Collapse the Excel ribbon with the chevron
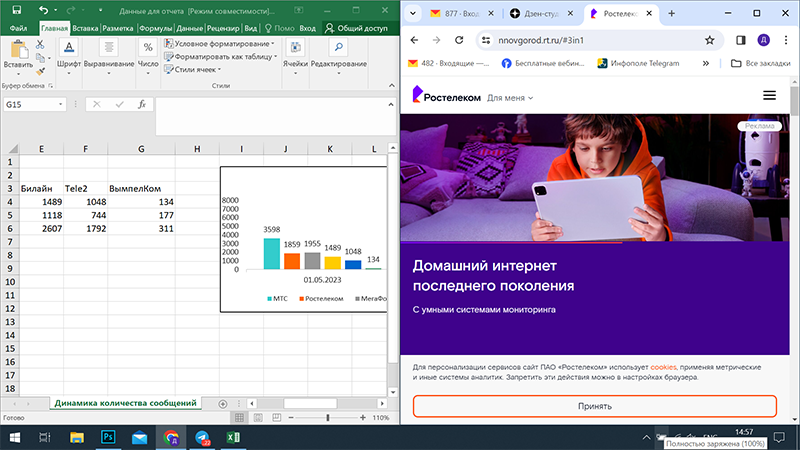The image size is (800, 450). click(391, 85)
